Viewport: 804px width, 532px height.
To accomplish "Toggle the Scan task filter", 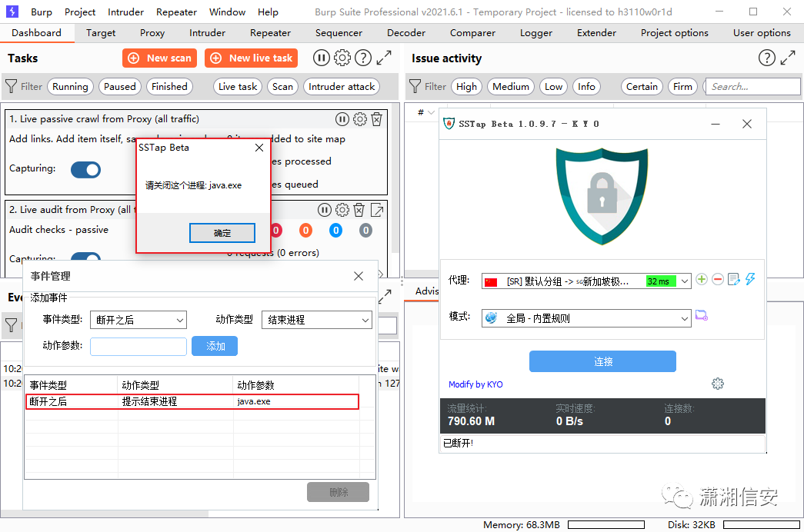I will [x=282, y=87].
